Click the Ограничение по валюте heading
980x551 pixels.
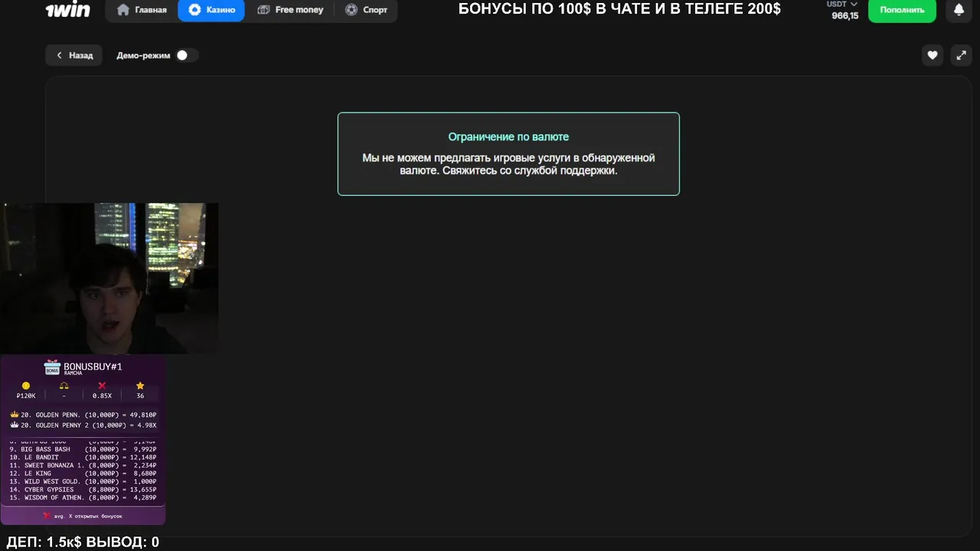pos(508,137)
